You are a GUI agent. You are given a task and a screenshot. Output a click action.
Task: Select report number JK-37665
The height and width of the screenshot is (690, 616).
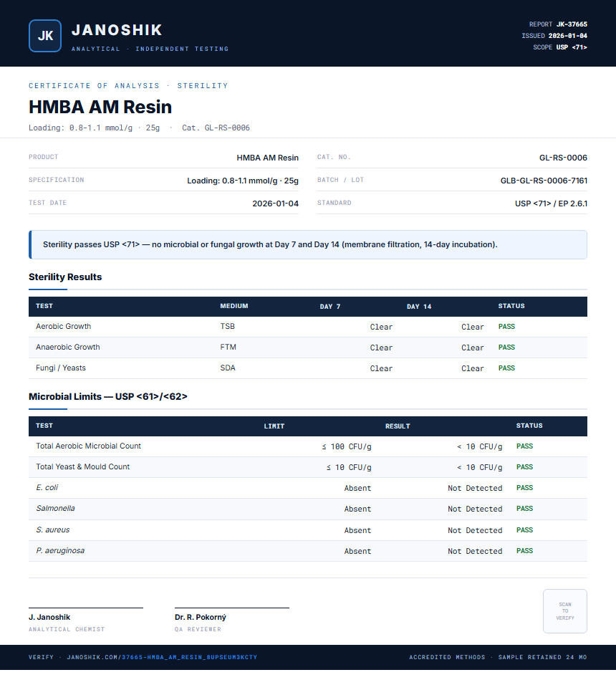tap(572, 24)
